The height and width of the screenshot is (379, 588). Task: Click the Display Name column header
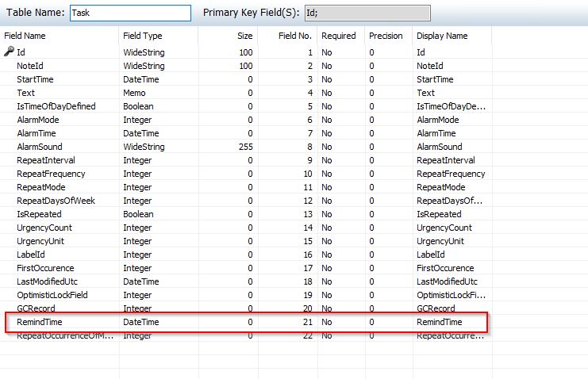coord(442,36)
